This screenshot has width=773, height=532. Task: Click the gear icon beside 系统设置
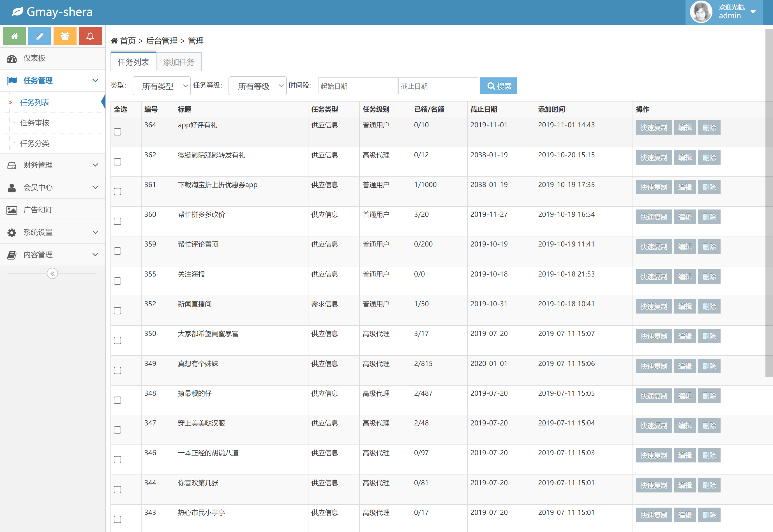(x=12, y=233)
